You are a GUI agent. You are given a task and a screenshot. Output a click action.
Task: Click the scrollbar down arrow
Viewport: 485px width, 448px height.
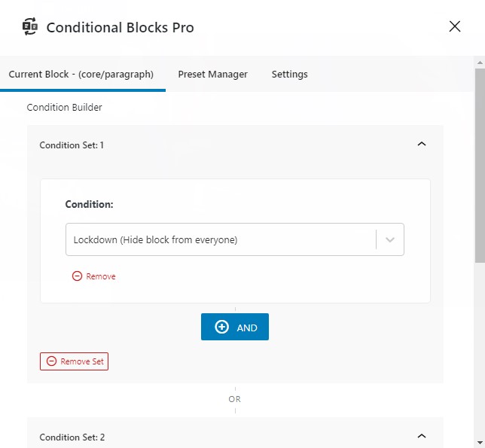[479, 442]
